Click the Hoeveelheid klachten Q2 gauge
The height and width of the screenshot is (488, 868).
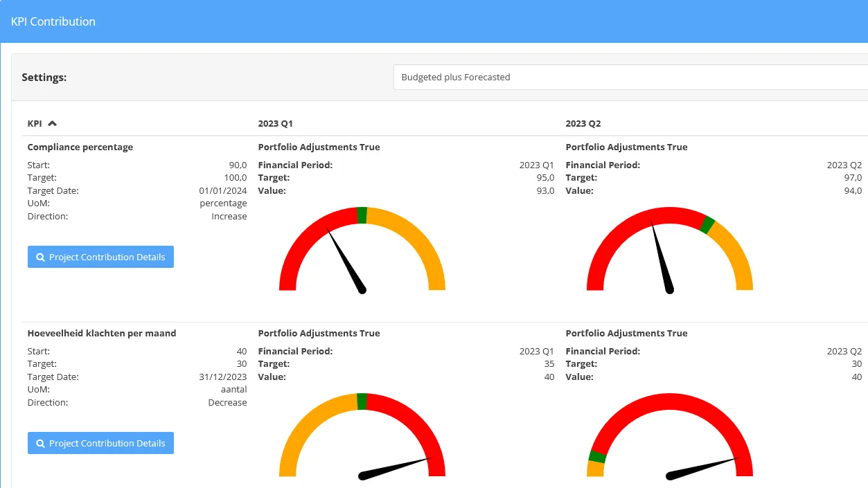click(x=668, y=436)
